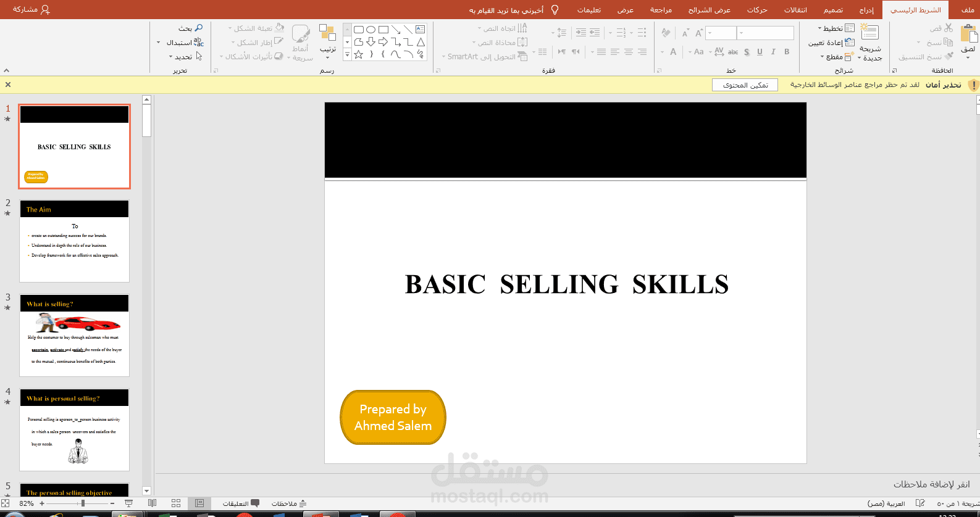Click the Reset slide (إعادة تعيين) button

click(831, 43)
